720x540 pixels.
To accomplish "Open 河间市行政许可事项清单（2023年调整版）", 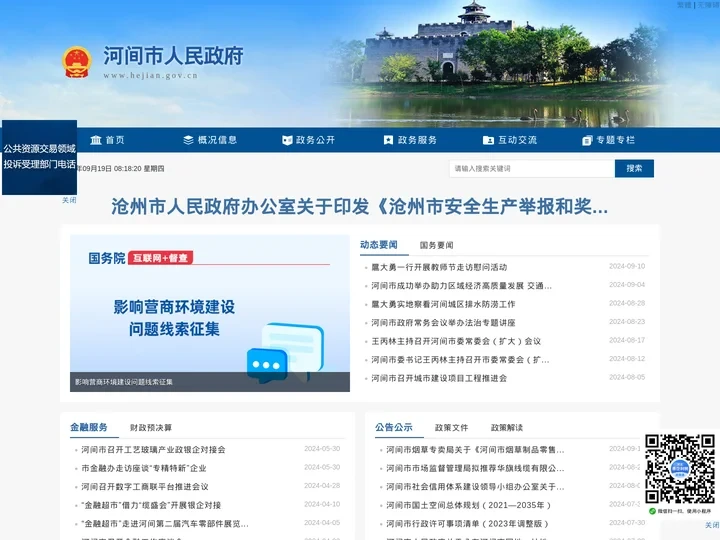I will (467, 523).
